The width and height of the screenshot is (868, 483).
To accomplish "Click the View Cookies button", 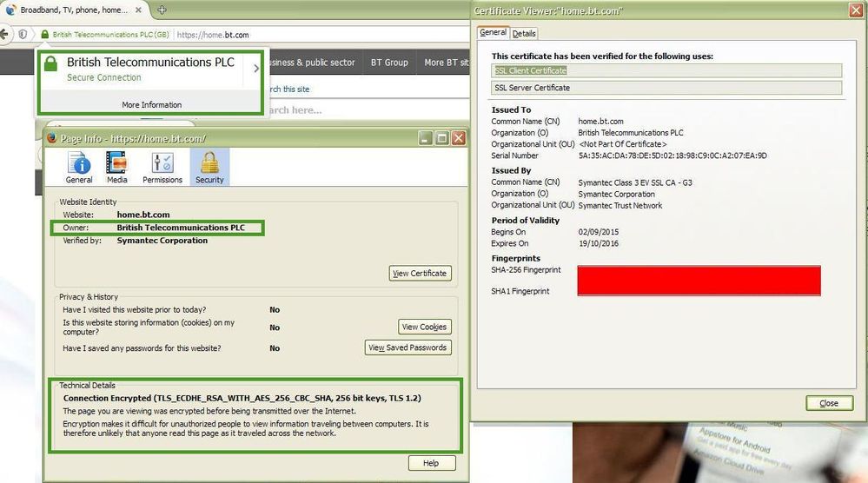I will pos(425,327).
